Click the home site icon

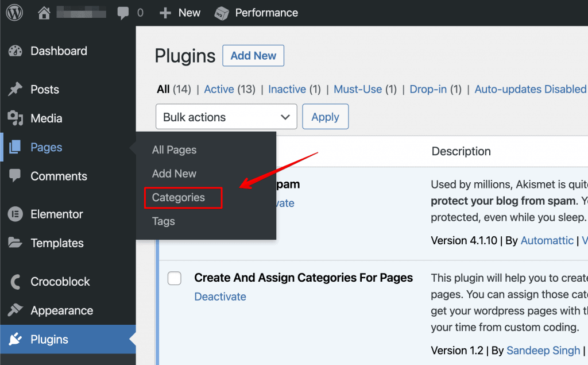click(x=44, y=13)
